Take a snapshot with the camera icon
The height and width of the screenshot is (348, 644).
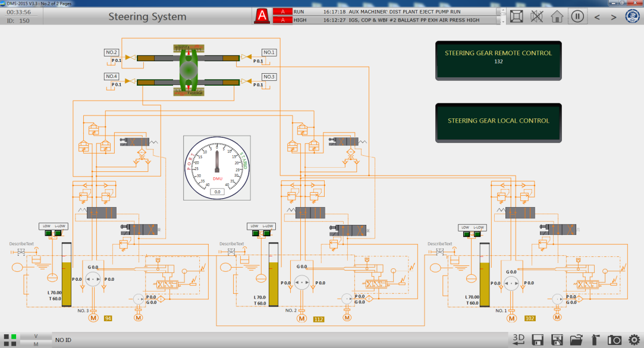pos(615,340)
